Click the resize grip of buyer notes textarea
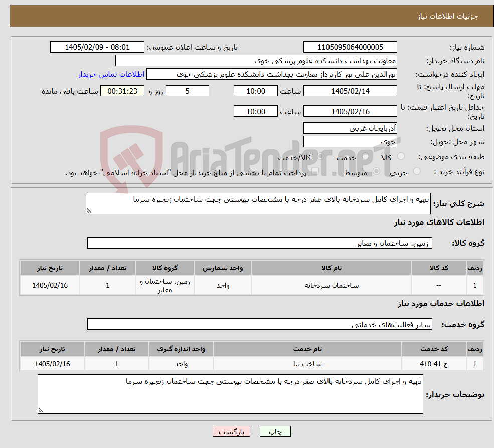 pyautogui.click(x=41, y=410)
